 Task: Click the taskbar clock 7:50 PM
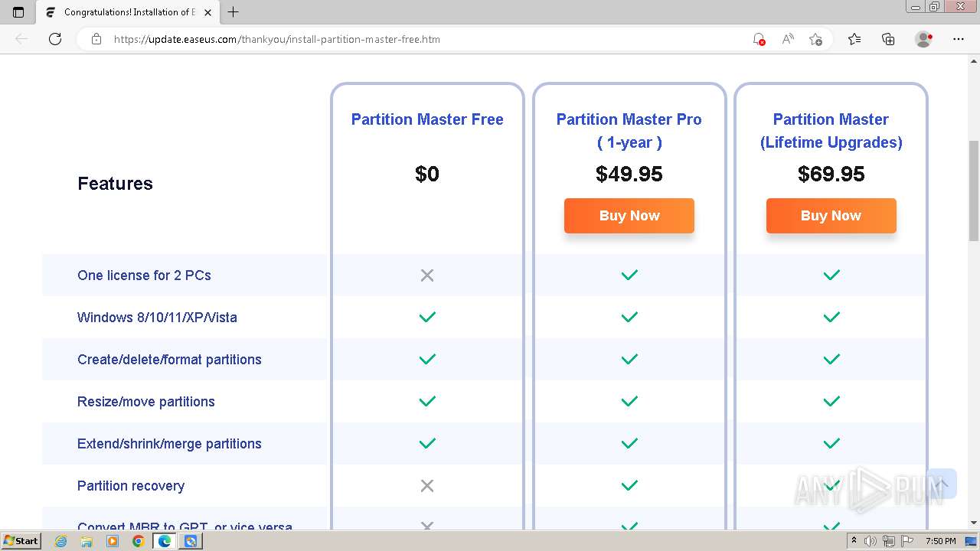point(941,541)
